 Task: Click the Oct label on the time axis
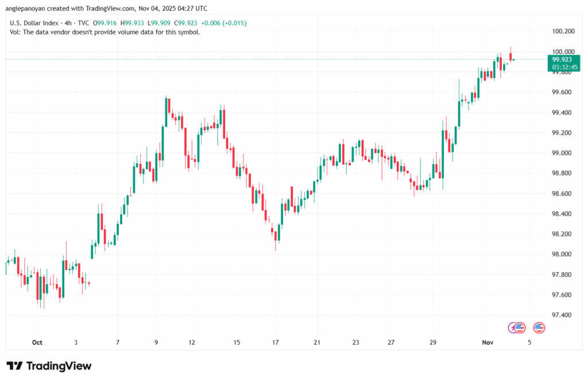pyautogui.click(x=37, y=342)
